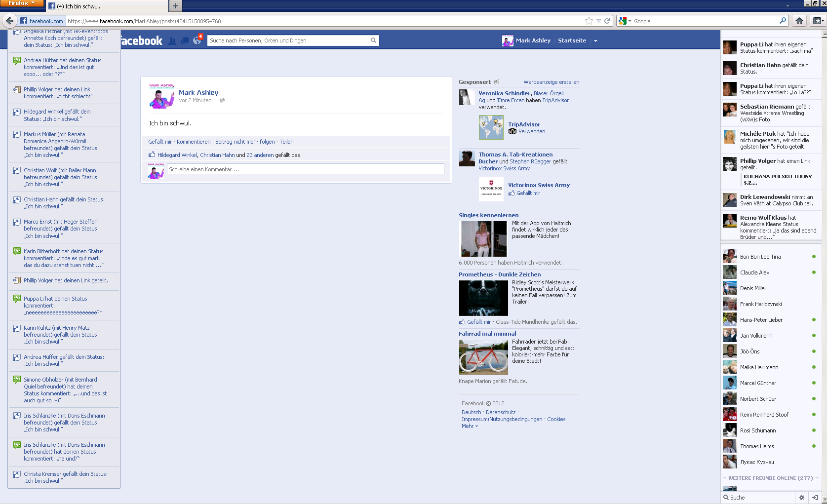
Task: Click the browser URL address bar
Action: 325,21
